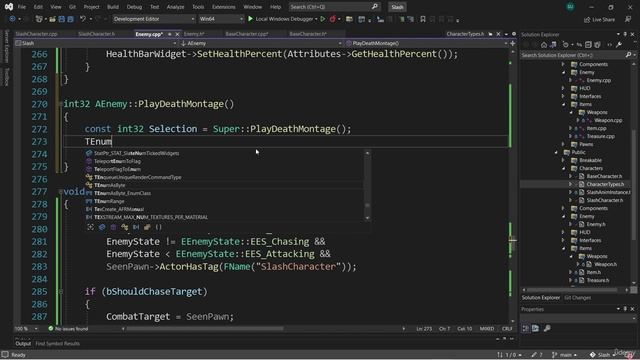Click first IntelliSense filter icon below list
Screen dimensions: 640x360
pyautogui.click(x=91, y=227)
